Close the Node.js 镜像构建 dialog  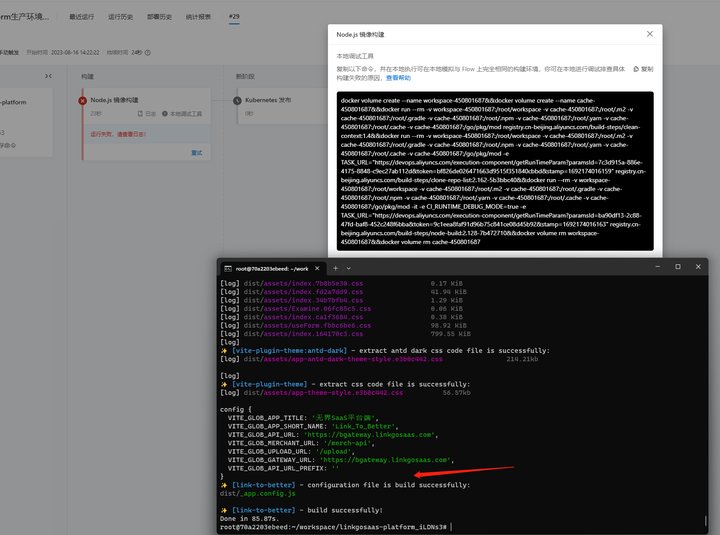[649, 34]
